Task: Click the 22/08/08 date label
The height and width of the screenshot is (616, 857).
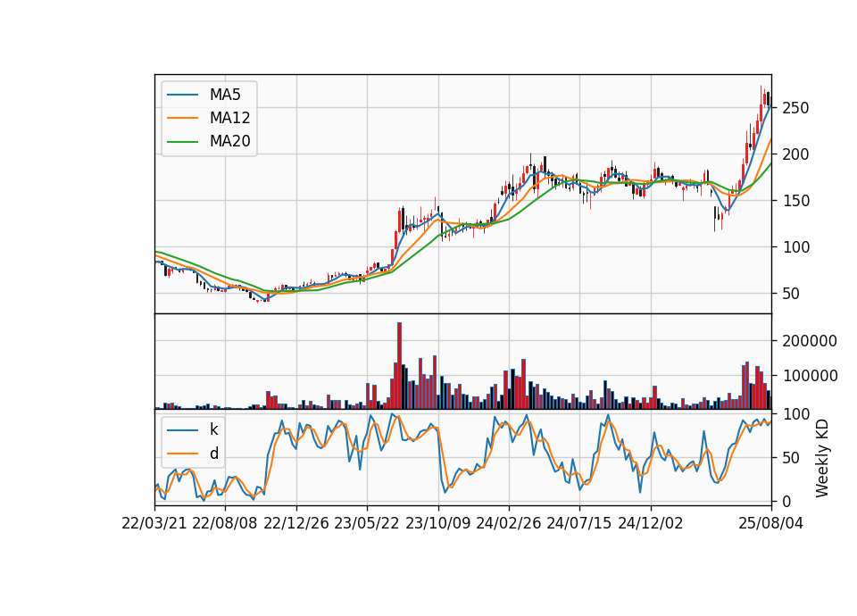Action: 225,523
